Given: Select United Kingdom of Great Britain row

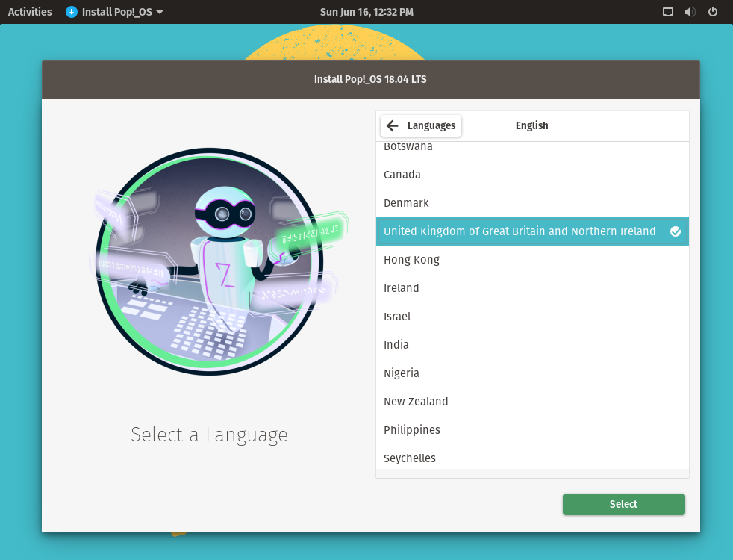Looking at the screenshot, I should click(532, 231).
